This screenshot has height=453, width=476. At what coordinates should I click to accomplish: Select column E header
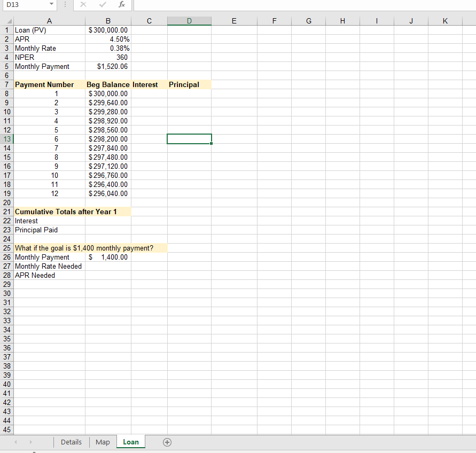(x=234, y=21)
